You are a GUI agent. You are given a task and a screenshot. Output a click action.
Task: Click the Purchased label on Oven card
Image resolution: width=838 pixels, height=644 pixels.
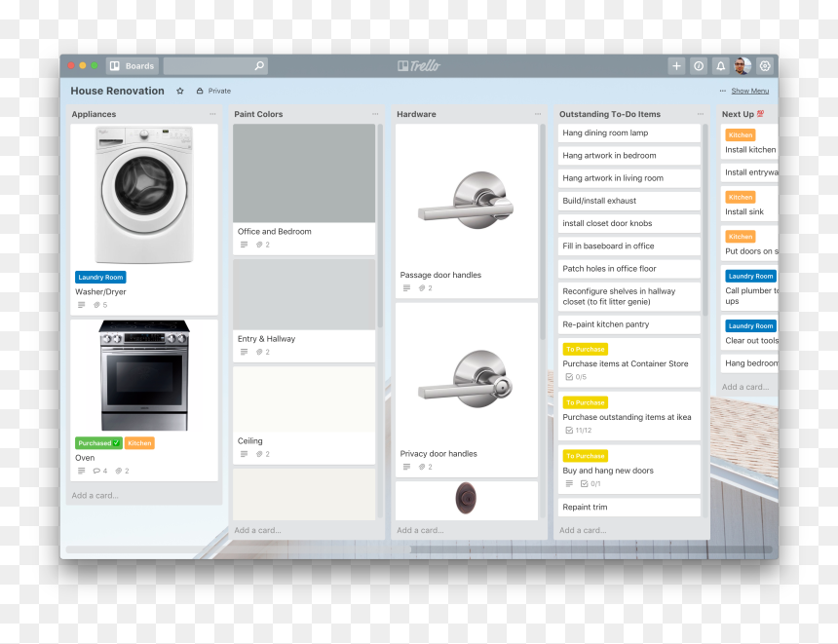tap(98, 443)
